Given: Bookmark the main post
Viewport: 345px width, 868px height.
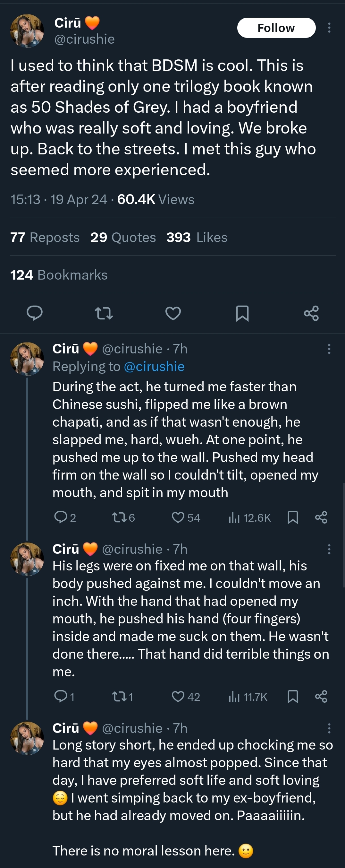Looking at the screenshot, I should 242,313.
